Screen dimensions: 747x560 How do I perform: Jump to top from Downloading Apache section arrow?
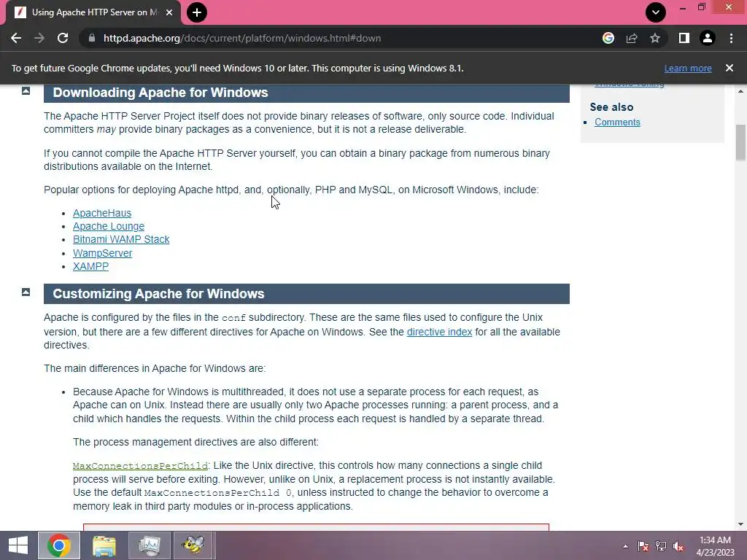26,90
